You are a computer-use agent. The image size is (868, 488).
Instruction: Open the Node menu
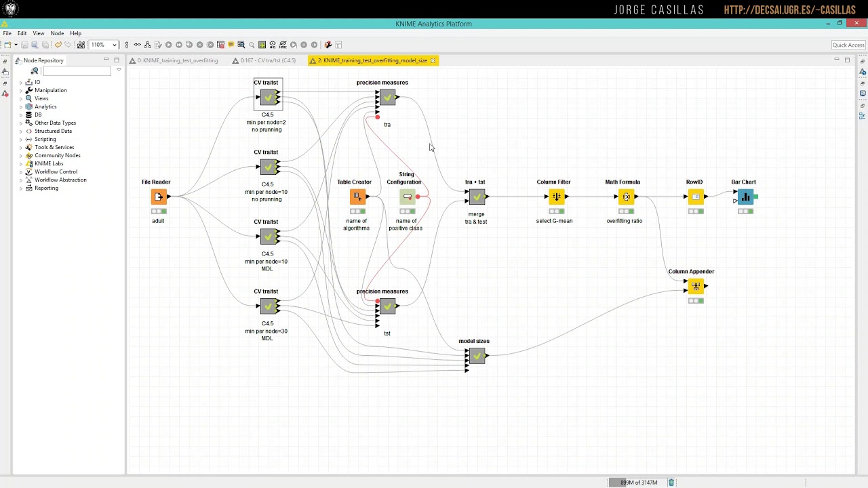pyautogui.click(x=57, y=33)
